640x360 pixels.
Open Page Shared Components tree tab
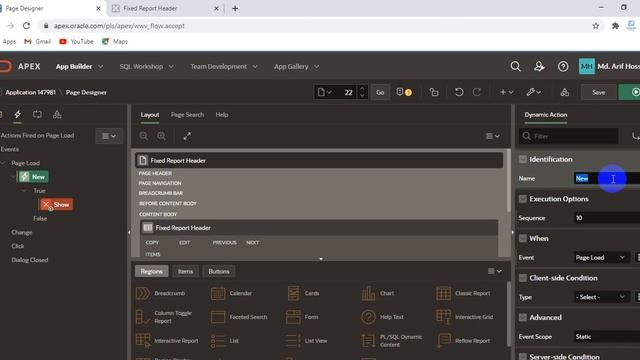click(x=57, y=115)
